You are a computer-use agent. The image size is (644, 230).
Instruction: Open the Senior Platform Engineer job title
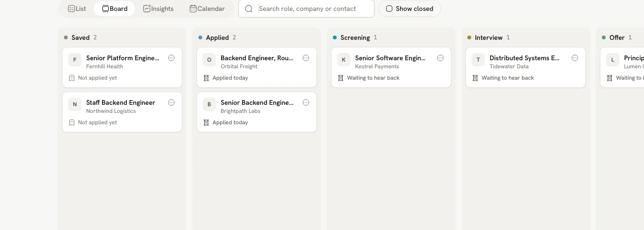(x=123, y=58)
